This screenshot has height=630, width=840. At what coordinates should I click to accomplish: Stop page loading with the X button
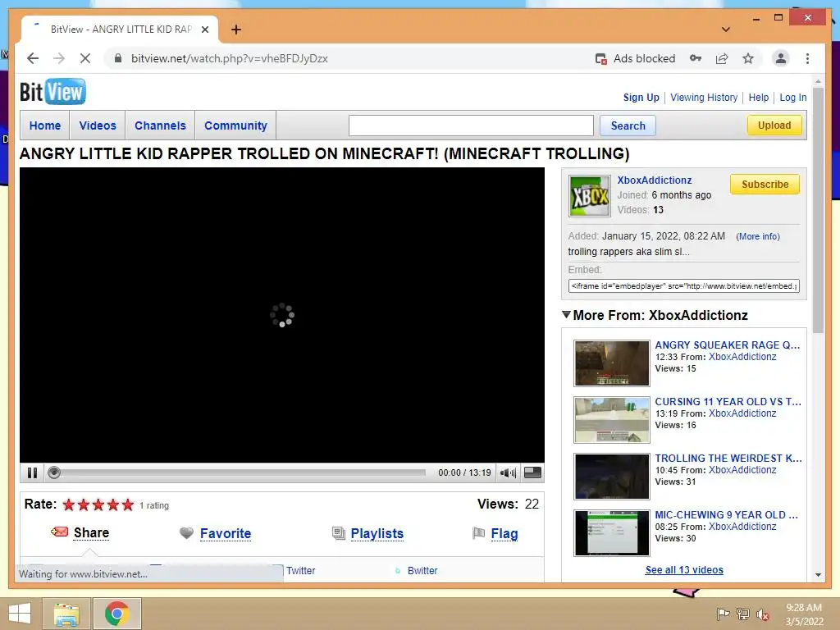[x=85, y=58]
